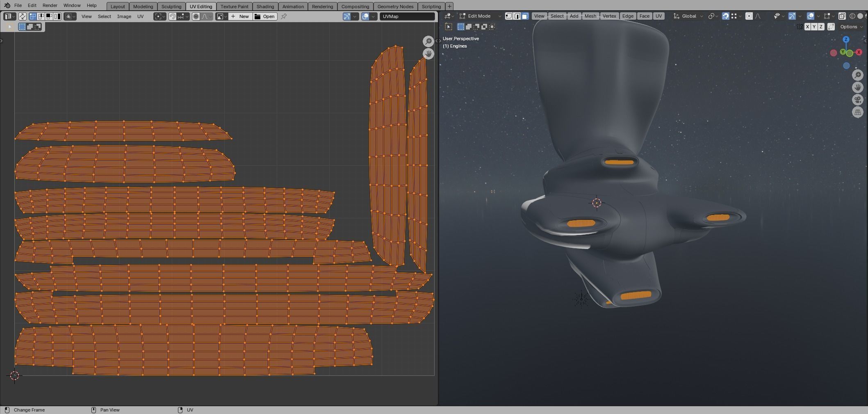Click the UVMap name field
The width and height of the screenshot is (868, 414).
[x=407, y=16]
